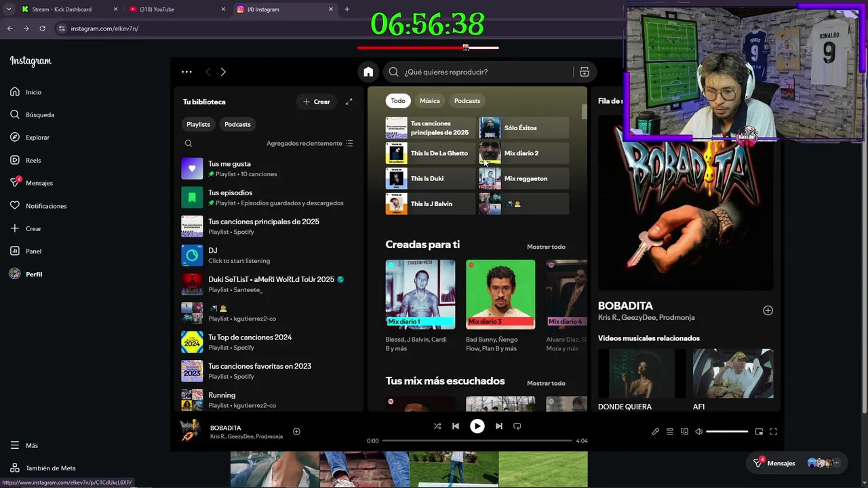Open Mensajes in Instagram sidebar
The image size is (868, 488).
(31, 183)
